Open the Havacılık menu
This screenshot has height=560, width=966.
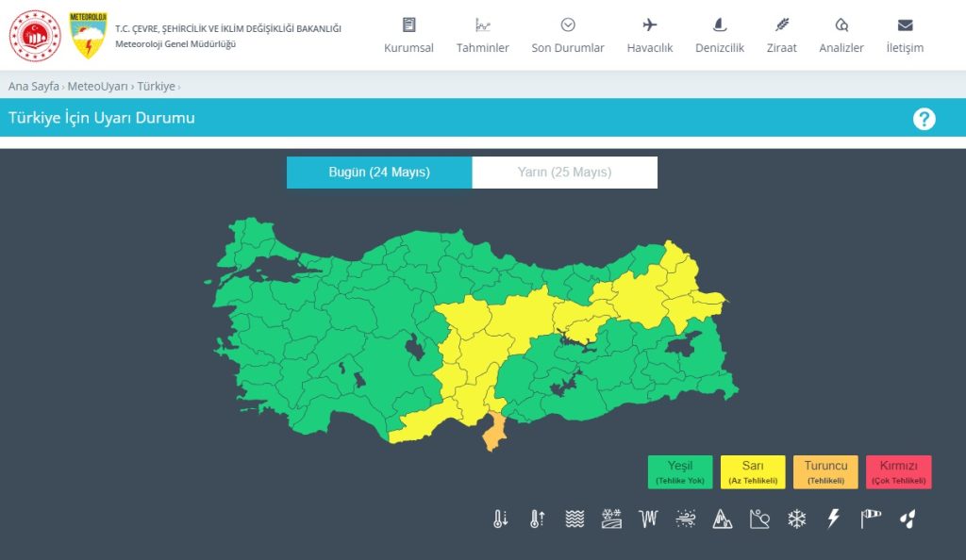[x=649, y=36]
